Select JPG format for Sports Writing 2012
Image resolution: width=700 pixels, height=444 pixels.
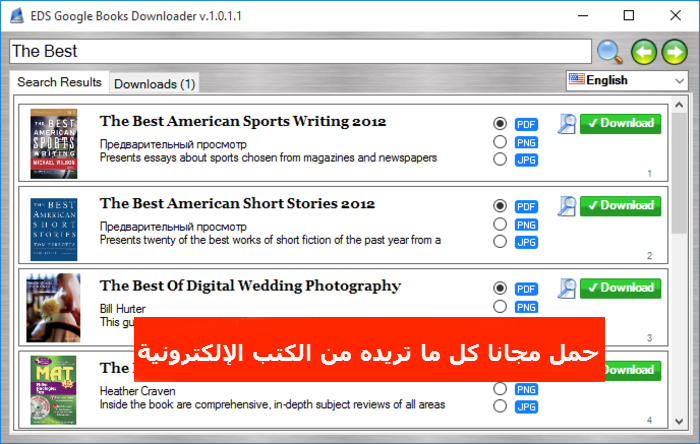(x=500, y=159)
